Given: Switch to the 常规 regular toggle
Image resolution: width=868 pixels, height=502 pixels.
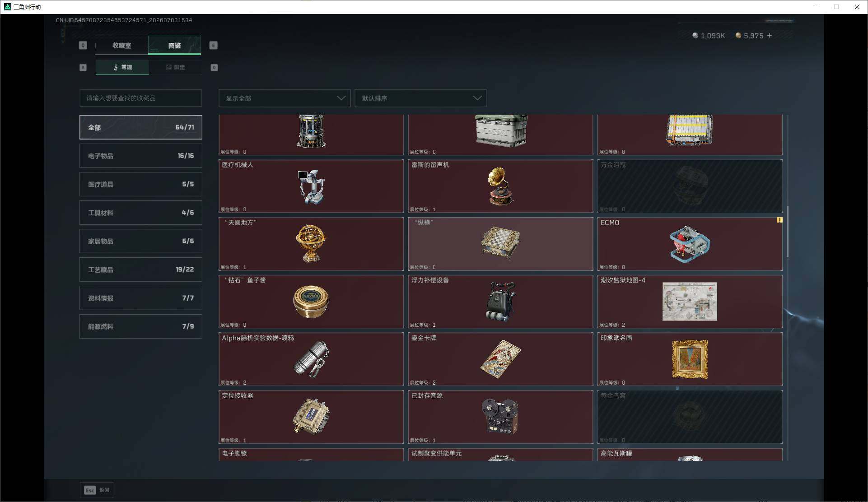Looking at the screenshot, I should 122,67.
